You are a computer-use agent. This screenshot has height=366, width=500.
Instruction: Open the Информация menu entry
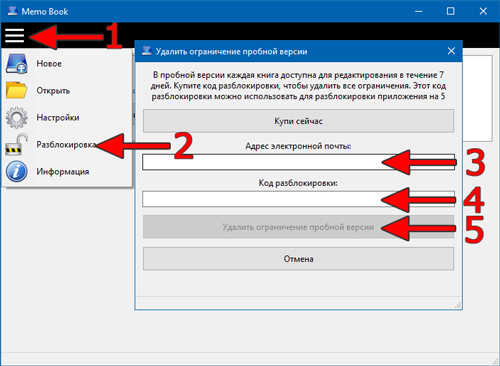67,171
